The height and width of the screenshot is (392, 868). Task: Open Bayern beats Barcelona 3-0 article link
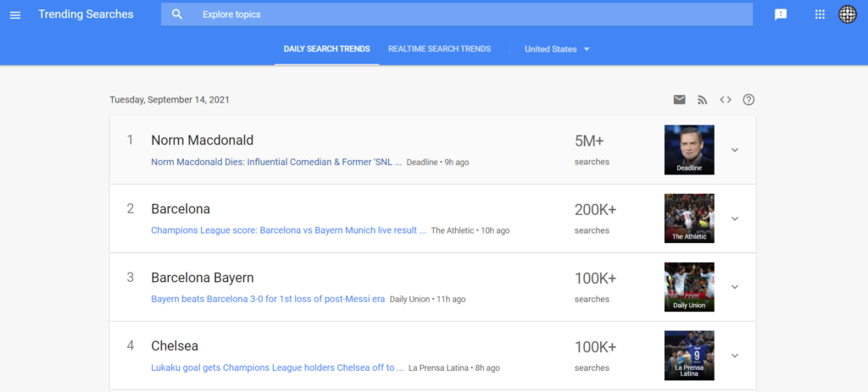click(268, 299)
